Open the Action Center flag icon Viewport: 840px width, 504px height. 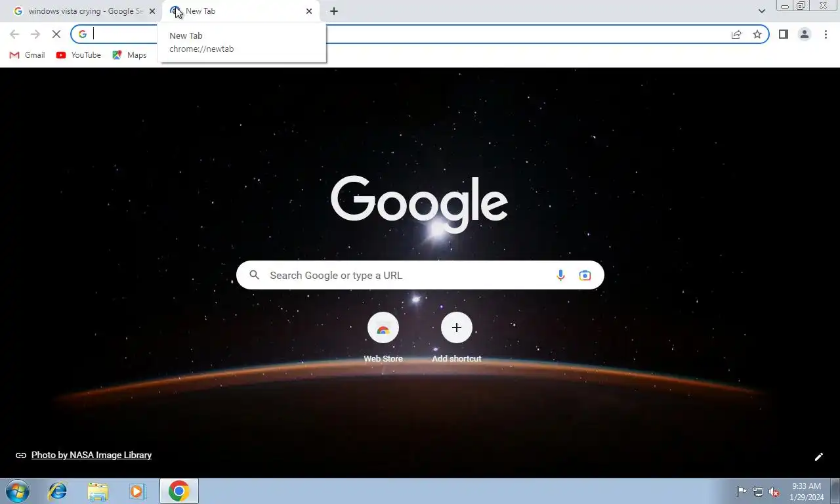tap(742, 492)
